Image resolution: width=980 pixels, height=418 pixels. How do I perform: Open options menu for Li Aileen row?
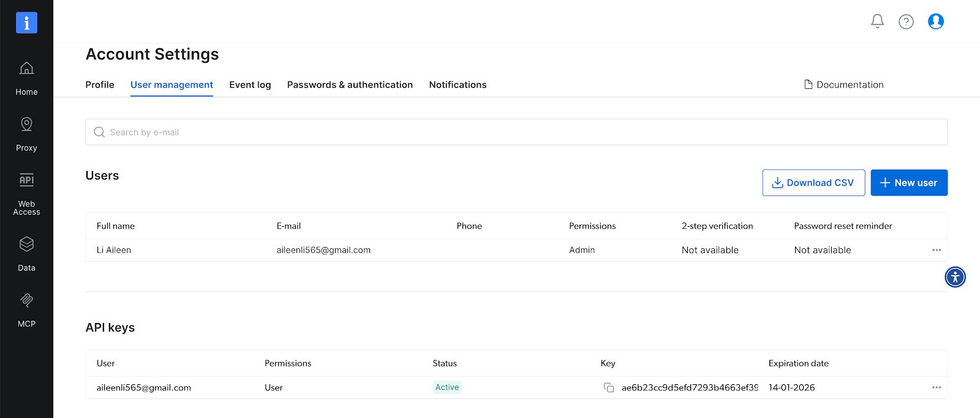point(937,250)
